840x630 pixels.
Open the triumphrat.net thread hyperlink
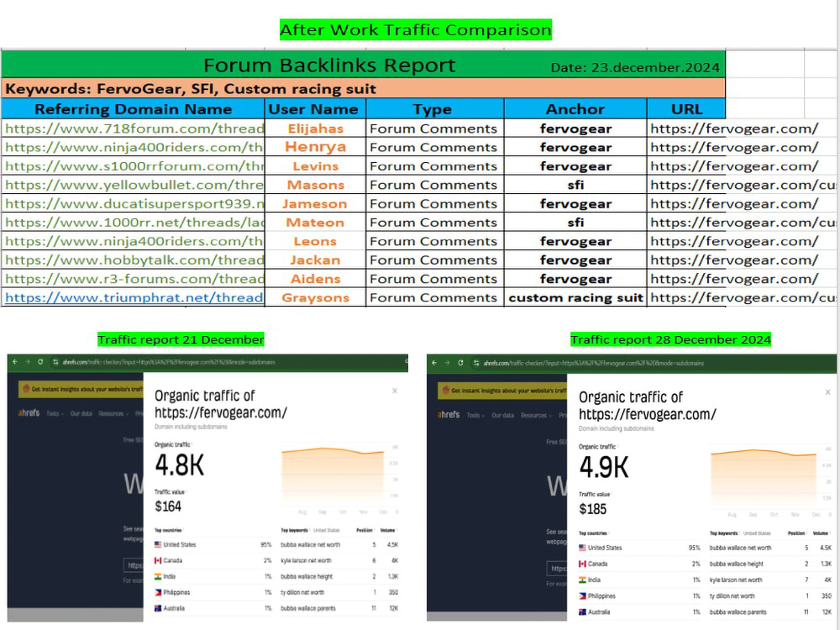pyautogui.click(x=134, y=297)
